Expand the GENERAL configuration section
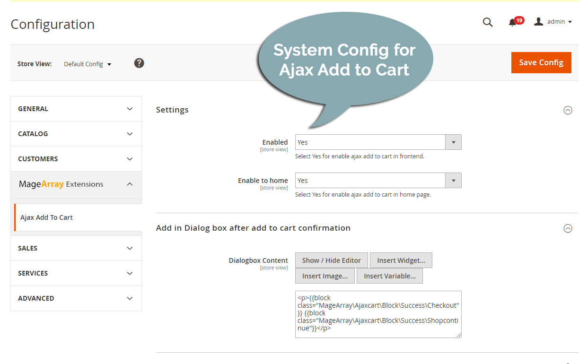Image resolution: width=588 pixels, height=364 pixels. 76,108
